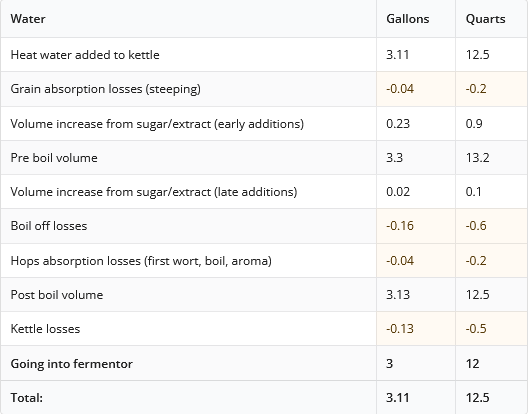Viewport: 531px width, 414px height.
Task: Click the Pre boil volume label
Action: point(54,158)
